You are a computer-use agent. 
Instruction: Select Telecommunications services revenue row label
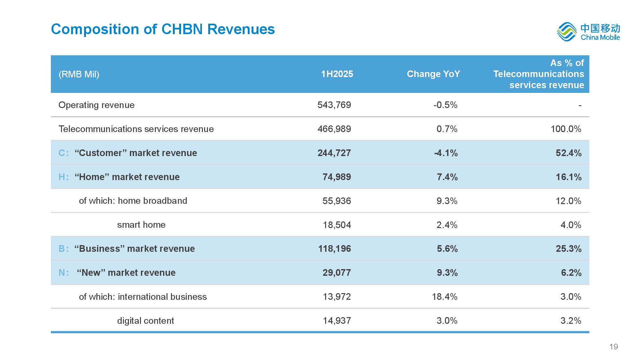[136, 129]
